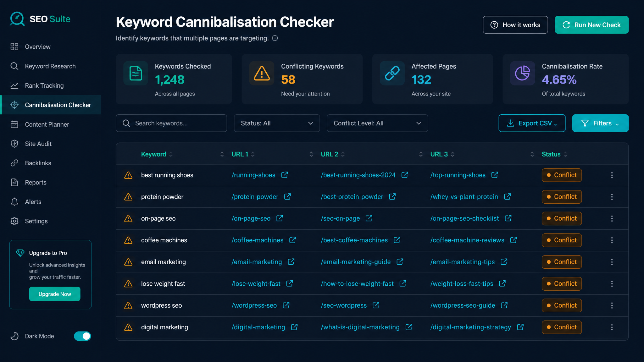Toggle the Dark Mode switch
The width and height of the screenshot is (644, 362).
[x=82, y=336]
